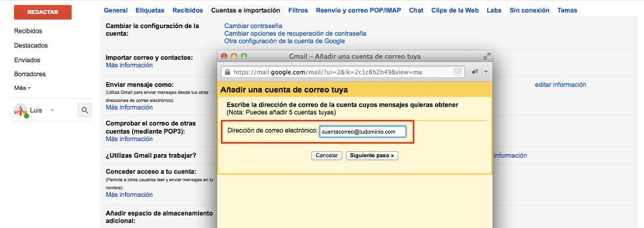
Task: Click Luis's profile avatar in chat
Action: pyautogui.click(x=20, y=110)
